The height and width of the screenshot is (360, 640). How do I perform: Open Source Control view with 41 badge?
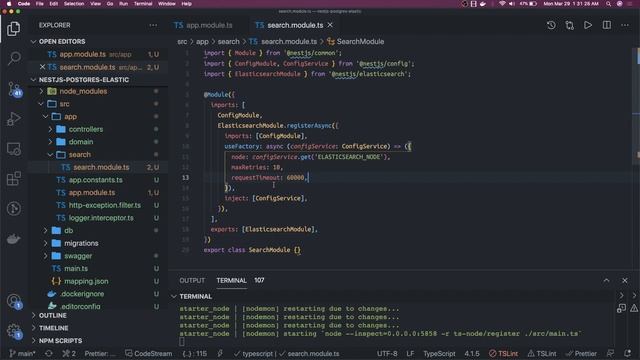coord(14,89)
